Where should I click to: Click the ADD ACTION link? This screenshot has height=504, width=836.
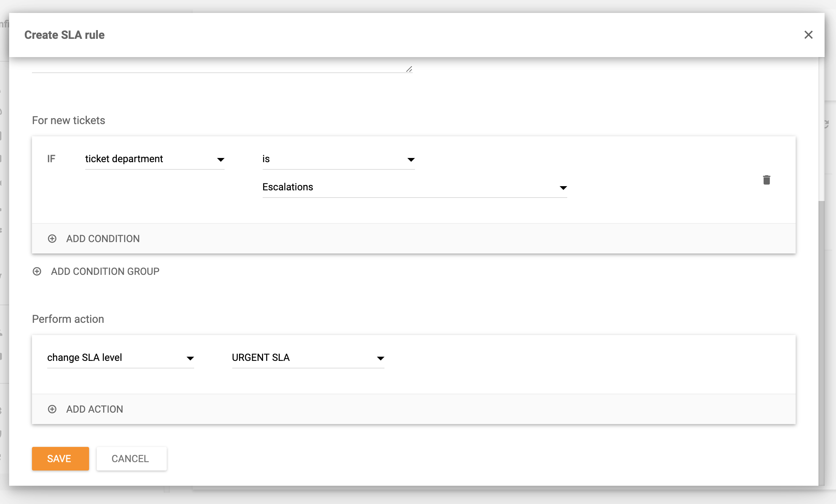tap(94, 409)
